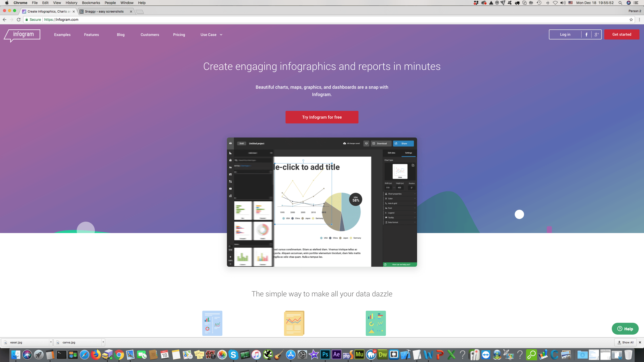Screen dimensions: 644x362
Task: Open Finder from the dock
Action: [x=16, y=355]
